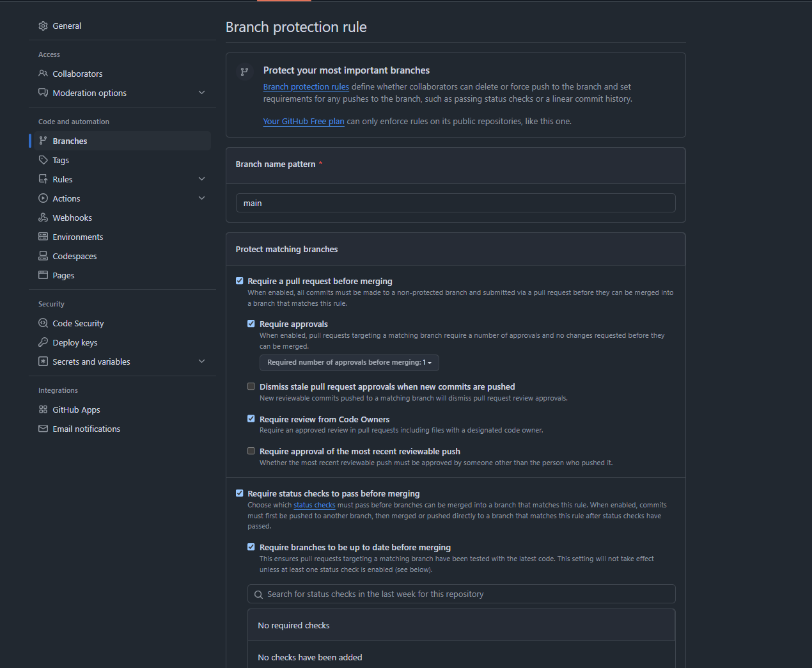
Task: Click the 'Protect matching branches' heading
Action: 286,250
